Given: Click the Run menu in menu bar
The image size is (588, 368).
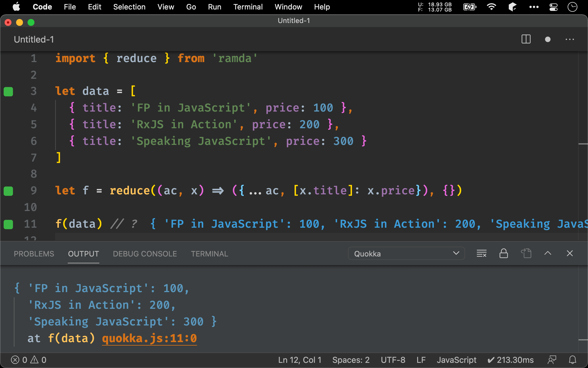Looking at the screenshot, I should 214,6.
